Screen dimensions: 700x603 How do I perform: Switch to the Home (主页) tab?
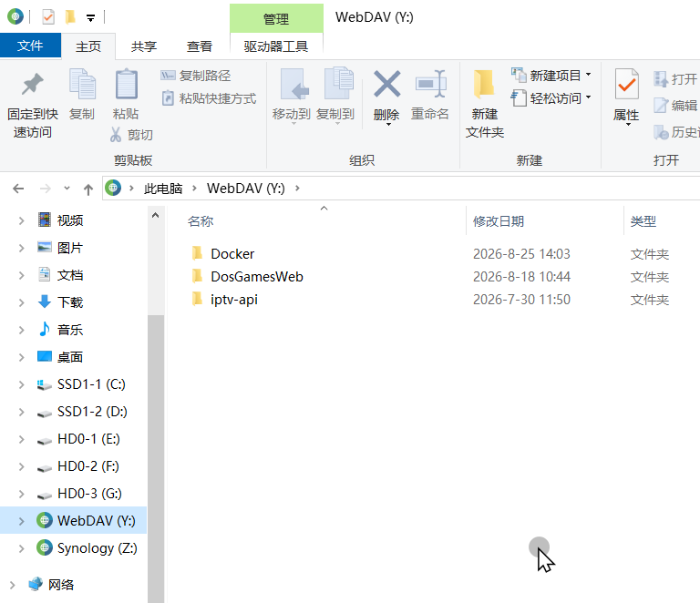tap(88, 46)
